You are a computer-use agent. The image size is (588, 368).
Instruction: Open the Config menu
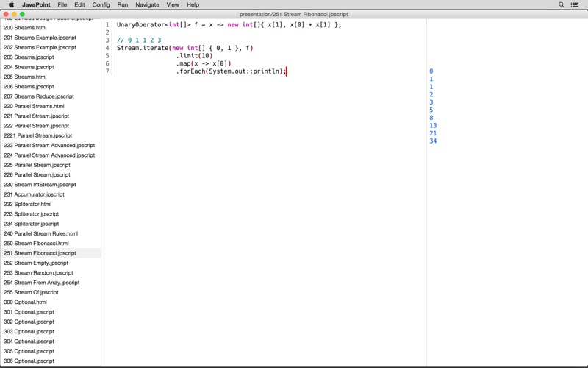[101, 5]
